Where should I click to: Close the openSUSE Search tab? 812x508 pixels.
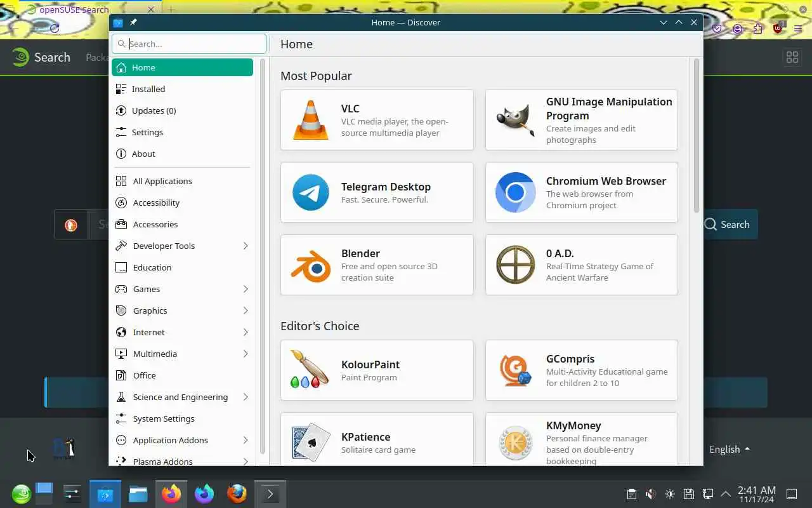click(x=151, y=10)
